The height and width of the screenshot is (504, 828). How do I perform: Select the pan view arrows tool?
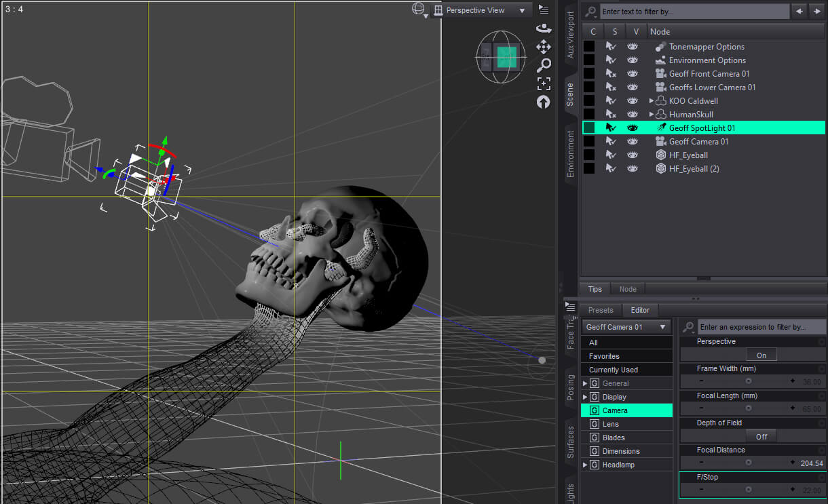[544, 47]
